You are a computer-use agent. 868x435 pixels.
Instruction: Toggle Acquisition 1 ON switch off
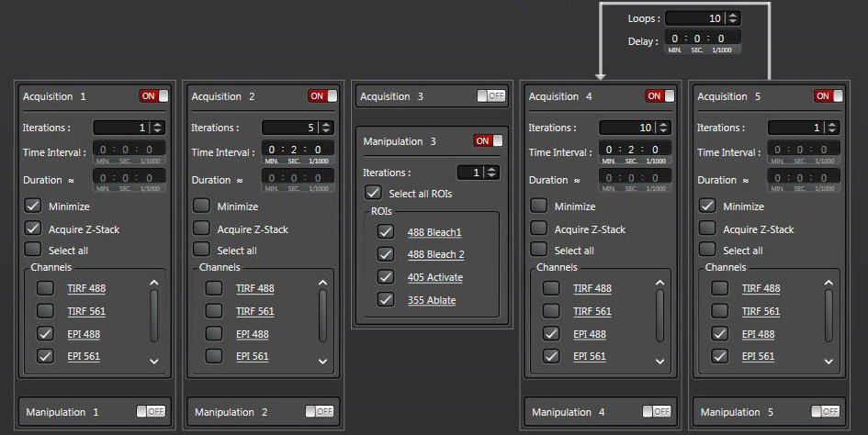pyautogui.click(x=154, y=96)
